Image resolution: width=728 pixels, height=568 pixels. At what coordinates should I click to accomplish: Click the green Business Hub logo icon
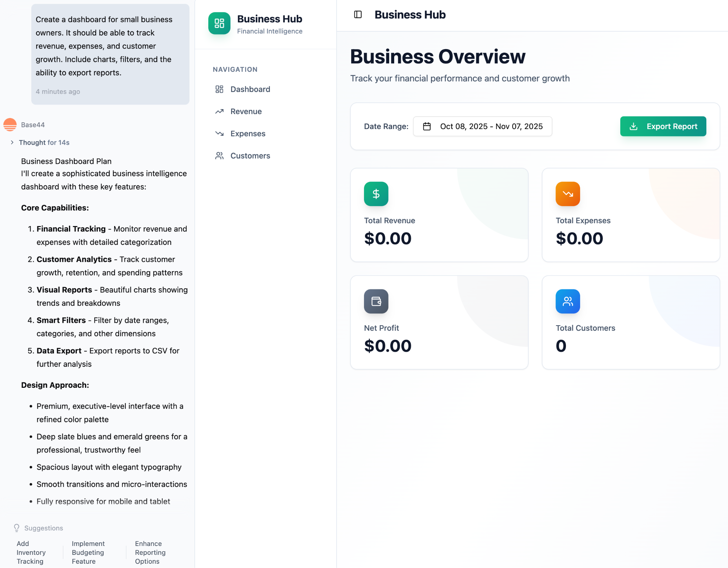[x=219, y=23]
